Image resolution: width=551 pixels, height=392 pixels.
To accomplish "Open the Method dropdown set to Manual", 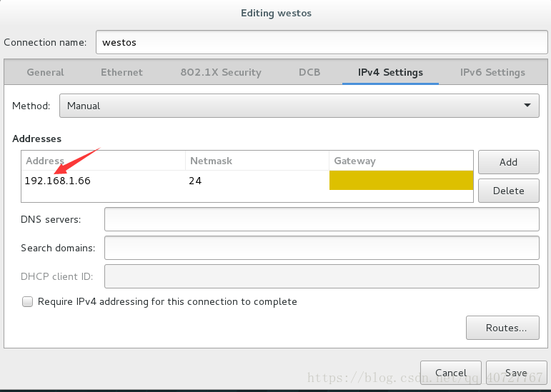I will (299, 106).
